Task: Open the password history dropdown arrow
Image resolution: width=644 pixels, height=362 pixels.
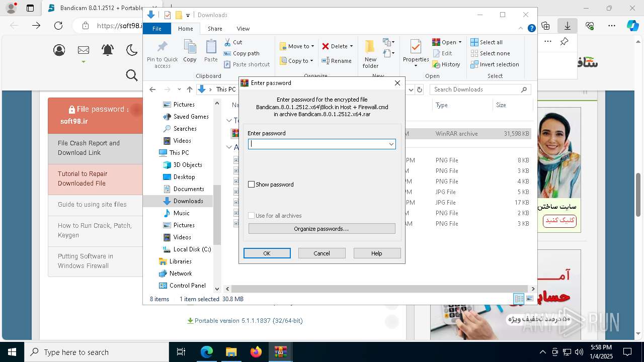Action: point(391,144)
